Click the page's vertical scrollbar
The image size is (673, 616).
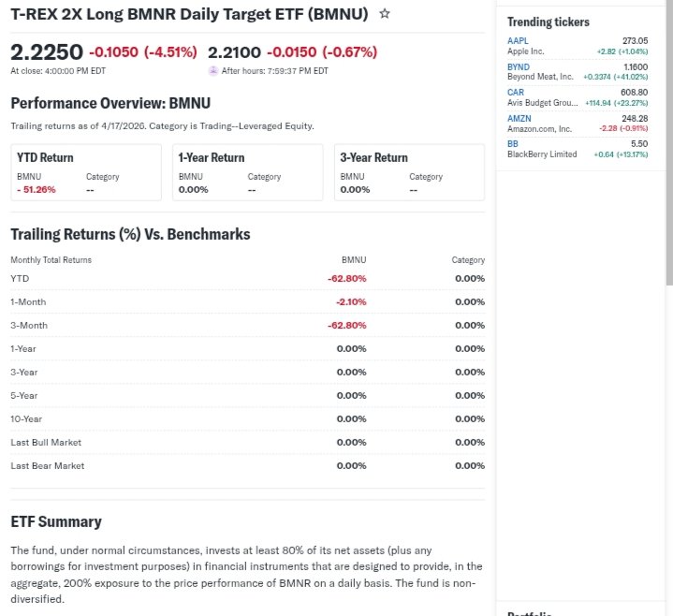coord(668,140)
